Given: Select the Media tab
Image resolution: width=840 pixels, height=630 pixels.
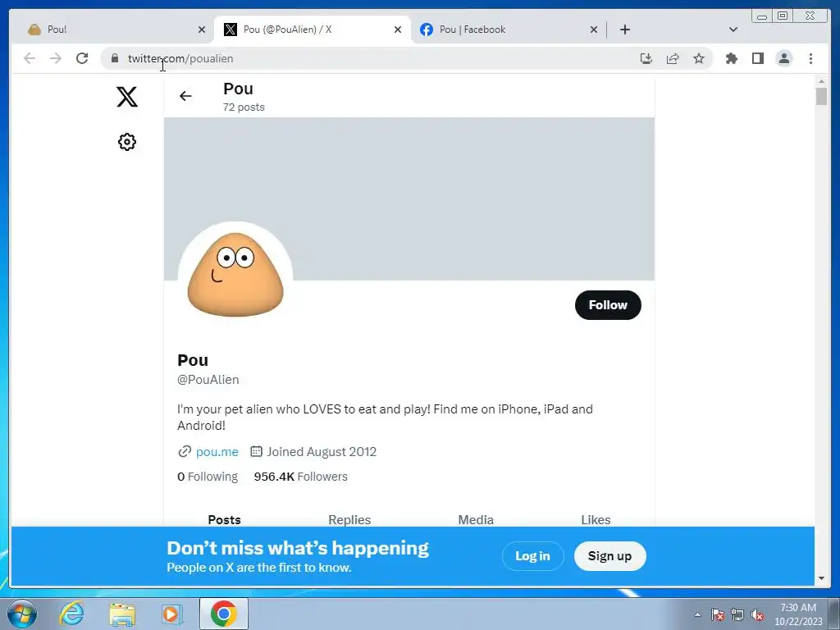Looking at the screenshot, I should [476, 519].
